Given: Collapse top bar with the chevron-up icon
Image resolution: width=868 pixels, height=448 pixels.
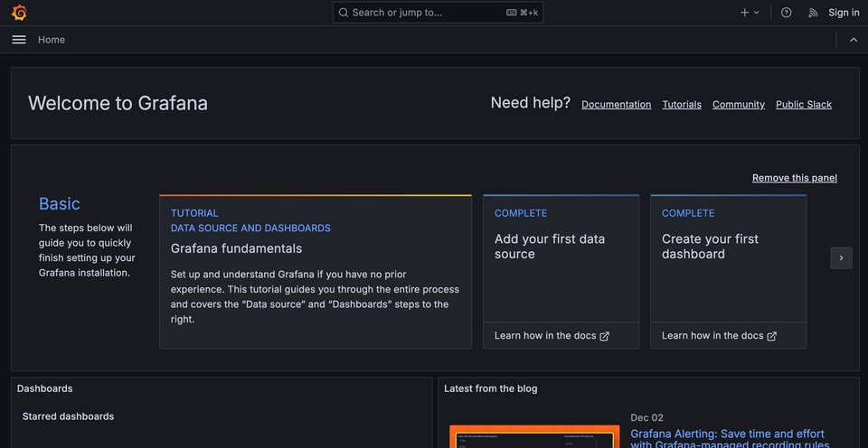Looking at the screenshot, I should (x=854, y=40).
